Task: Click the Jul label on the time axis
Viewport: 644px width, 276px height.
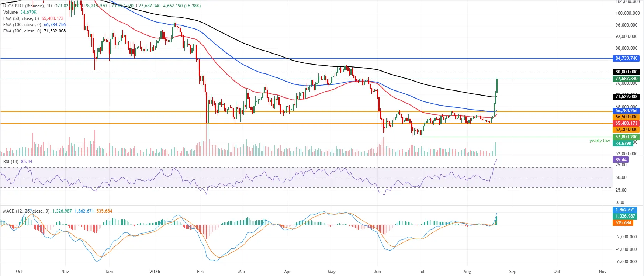Action: pos(422,272)
